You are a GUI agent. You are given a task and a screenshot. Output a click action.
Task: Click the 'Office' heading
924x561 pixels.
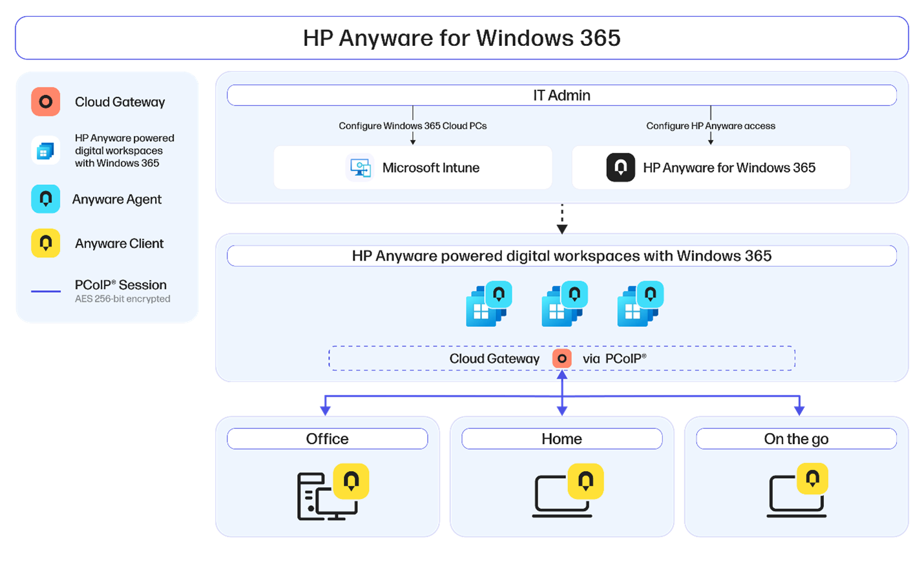(x=328, y=439)
